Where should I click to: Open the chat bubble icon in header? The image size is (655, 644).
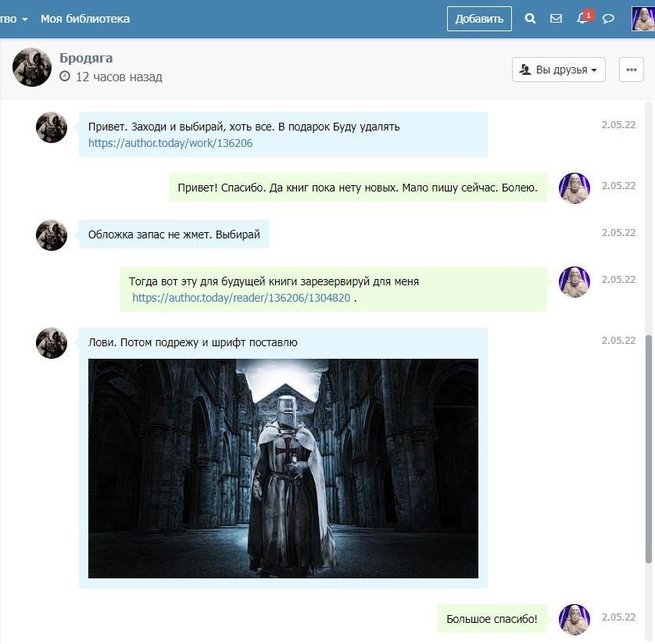[608, 19]
